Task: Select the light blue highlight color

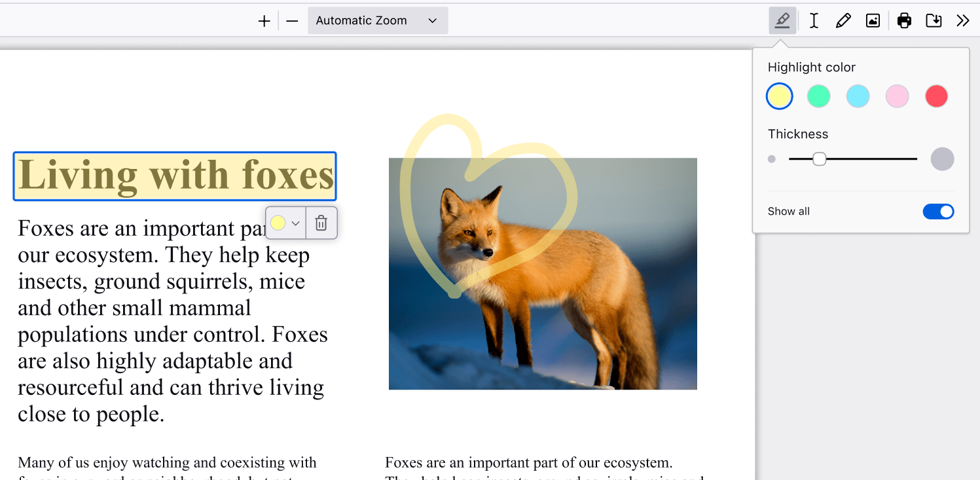Action: [x=858, y=96]
